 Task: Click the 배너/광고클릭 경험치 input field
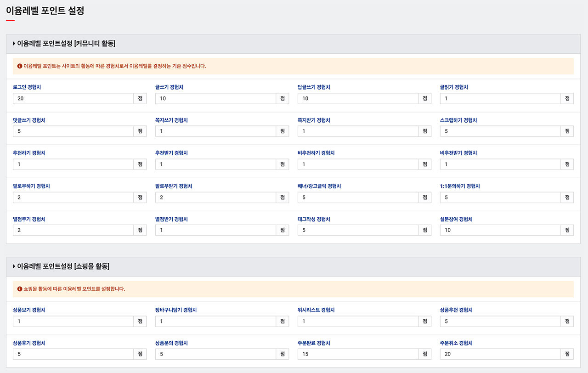(358, 198)
